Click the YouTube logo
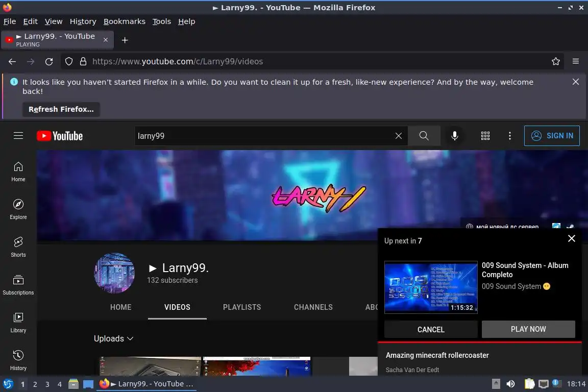Image resolution: width=588 pixels, height=392 pixels. (x=60, y=136)
